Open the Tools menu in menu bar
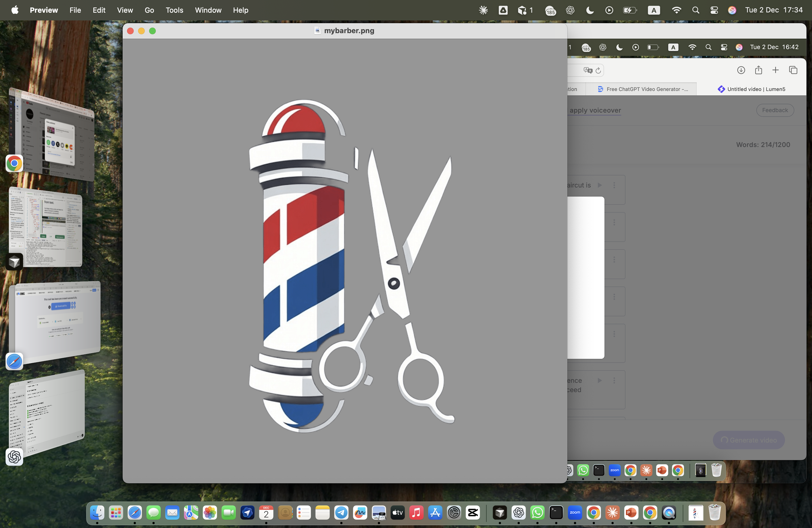 point(174,10)
